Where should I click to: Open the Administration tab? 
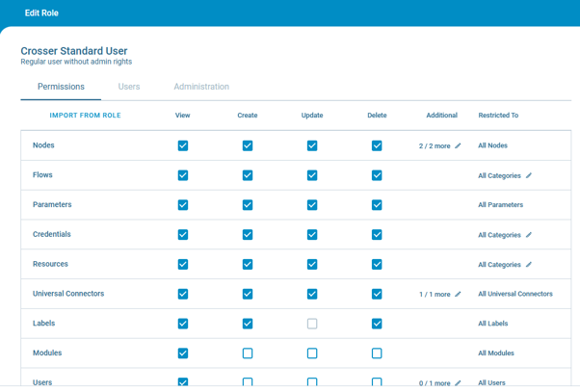tap(201, 87)
